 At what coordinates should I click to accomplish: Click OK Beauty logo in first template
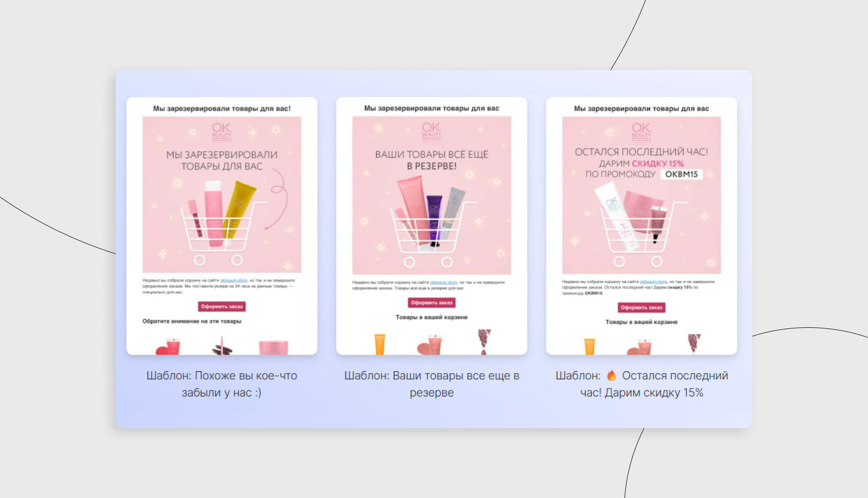click(222, 132)
